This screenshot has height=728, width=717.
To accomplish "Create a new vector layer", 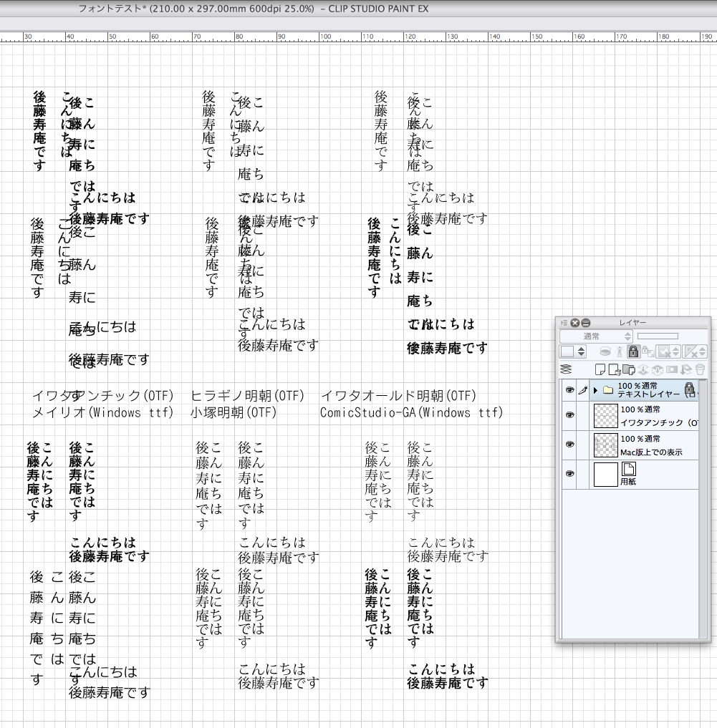I will tap(615, 369).
